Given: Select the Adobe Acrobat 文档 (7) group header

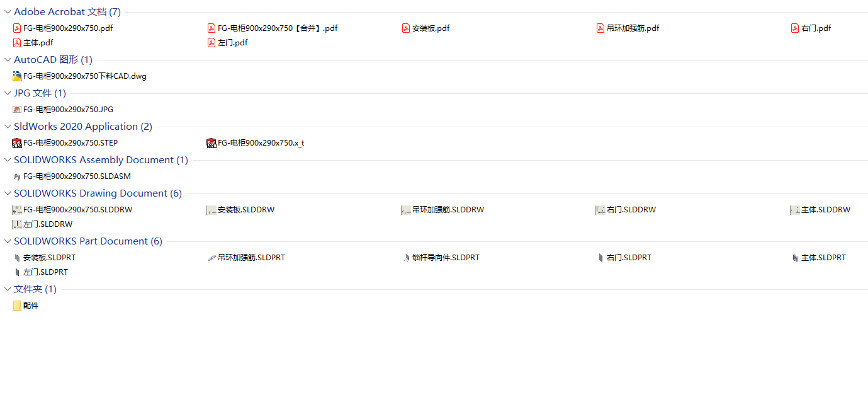Looking at the screenshot, I should [x=67, y=12].
